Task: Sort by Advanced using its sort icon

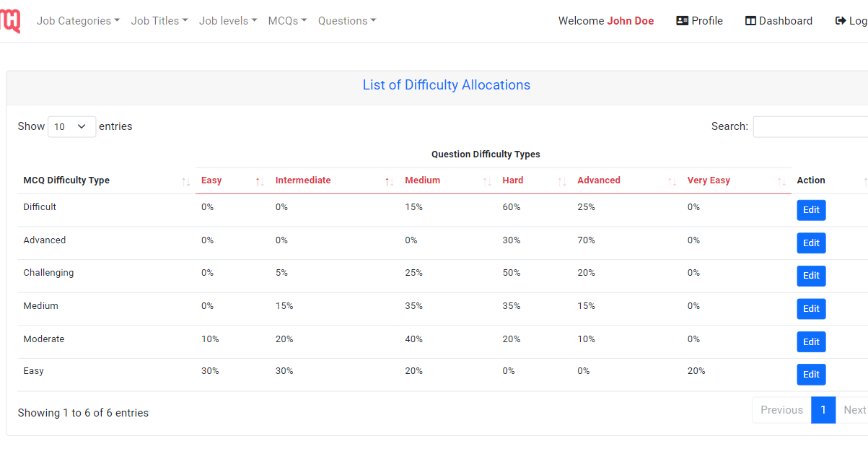Action: pos(670,180)
